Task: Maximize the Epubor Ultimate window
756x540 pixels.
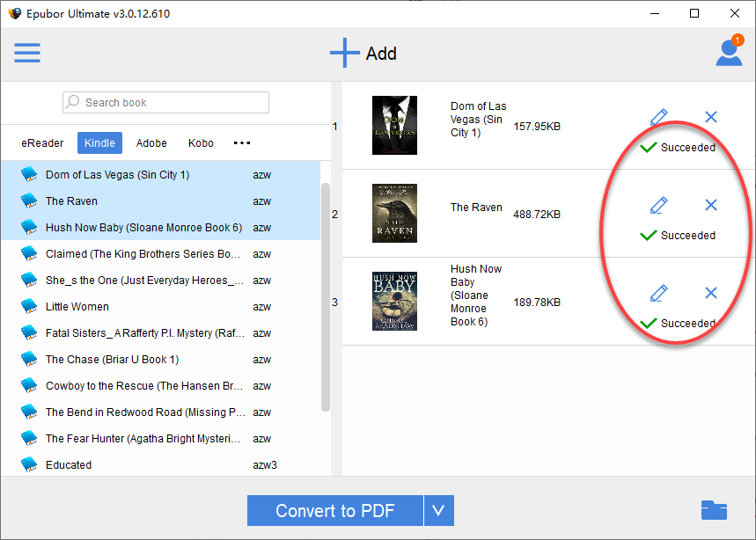Action: click(694, 13)
